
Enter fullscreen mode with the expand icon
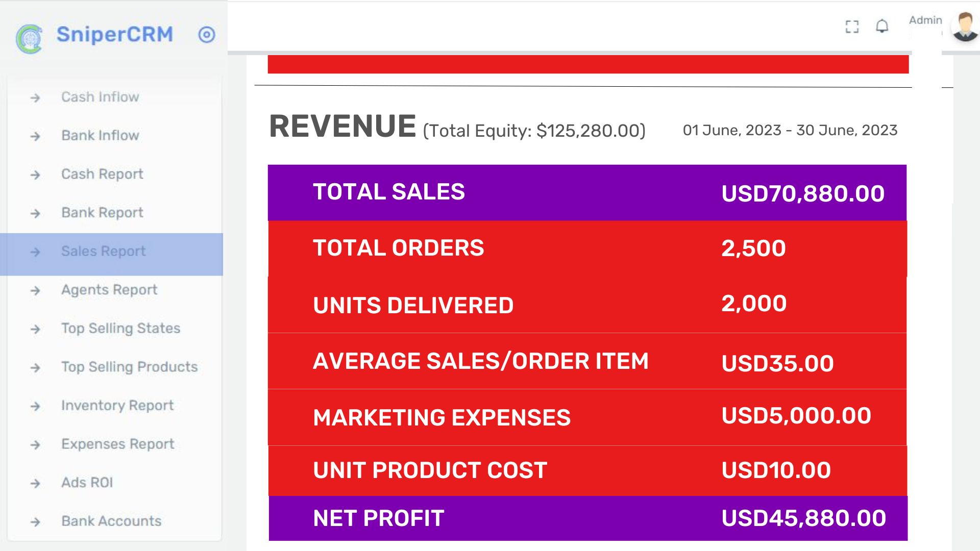point(852,27)
